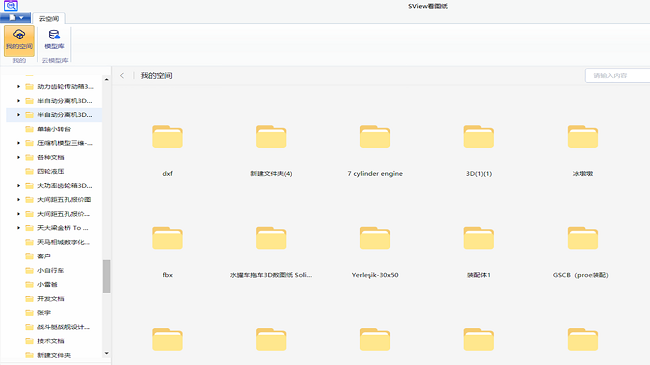Select 天大梁金桥 To ... in folder tree
The width and height of the screenshot is (650, 365).
click(63, 228)
